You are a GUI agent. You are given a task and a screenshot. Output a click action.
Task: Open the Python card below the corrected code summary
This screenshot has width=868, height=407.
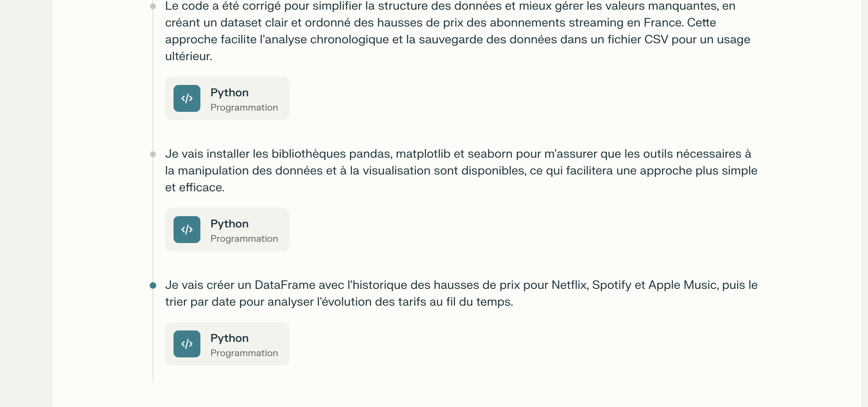pos(227,98)
